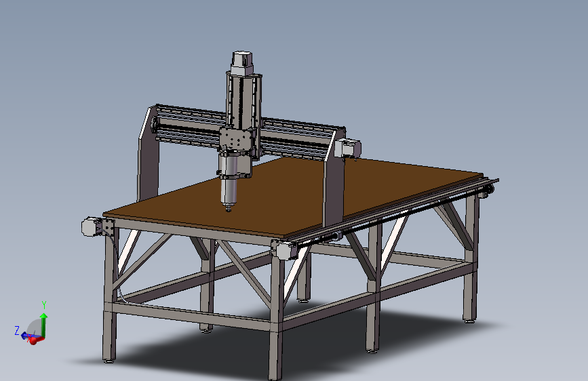Click the blue 'Z' axis label
This screenshot has height=381, width=588.
tap(17, 330)
